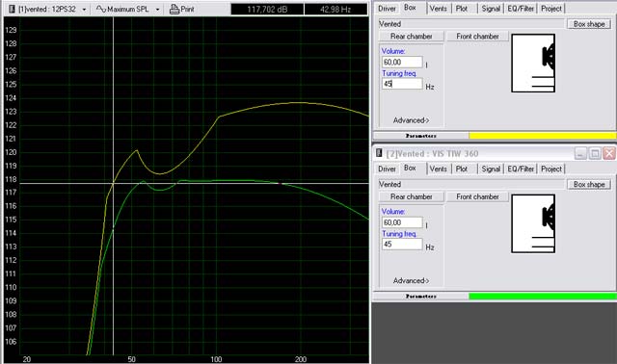617x364 pixels.
Task: Open the EQ/Filter tab in the lower panel
Action: tap(521, 169)
